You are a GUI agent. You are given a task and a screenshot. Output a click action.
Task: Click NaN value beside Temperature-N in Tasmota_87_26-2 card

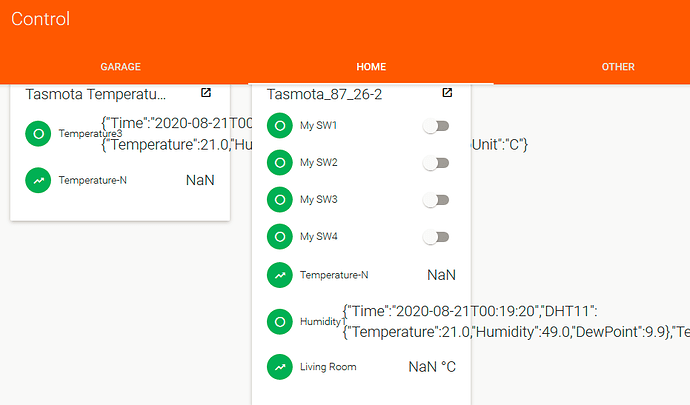[x=441, y=275]
